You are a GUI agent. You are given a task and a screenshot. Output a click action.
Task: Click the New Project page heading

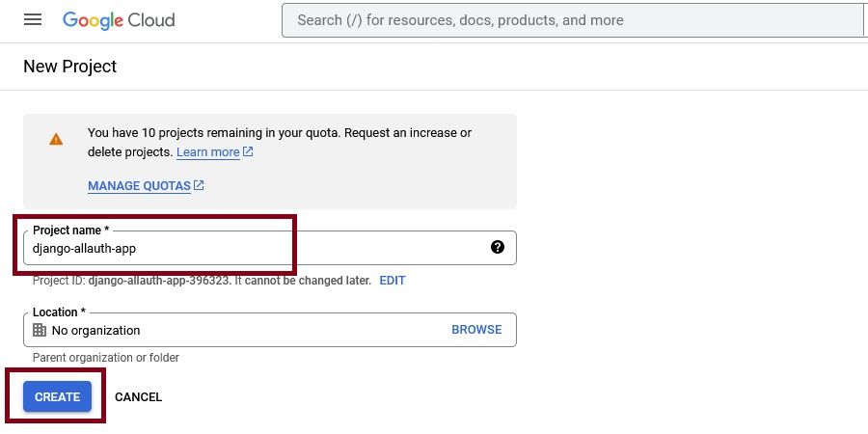(69, 67)
